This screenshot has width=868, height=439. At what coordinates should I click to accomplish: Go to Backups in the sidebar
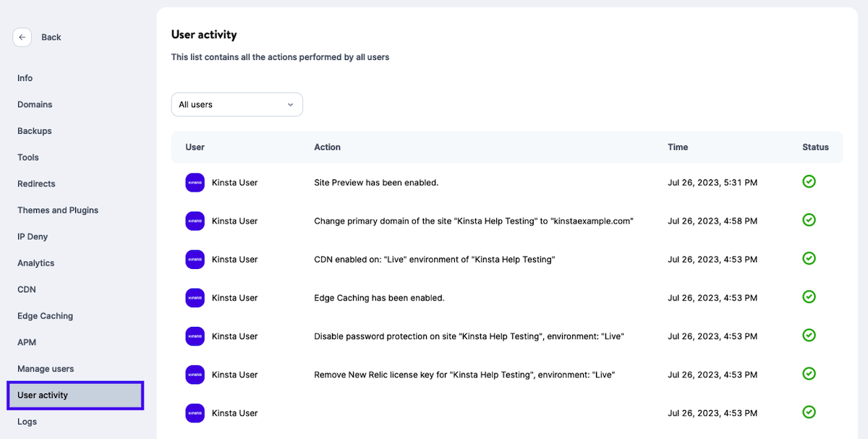35,131
